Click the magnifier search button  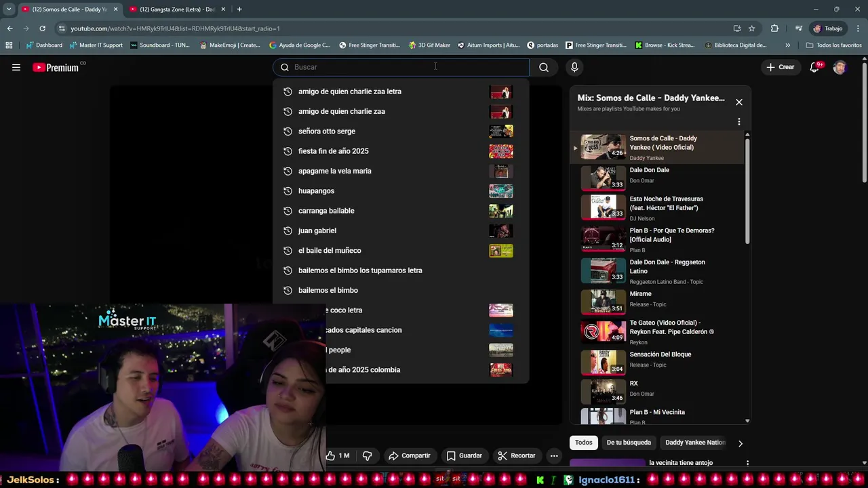[x=544, y=67]
